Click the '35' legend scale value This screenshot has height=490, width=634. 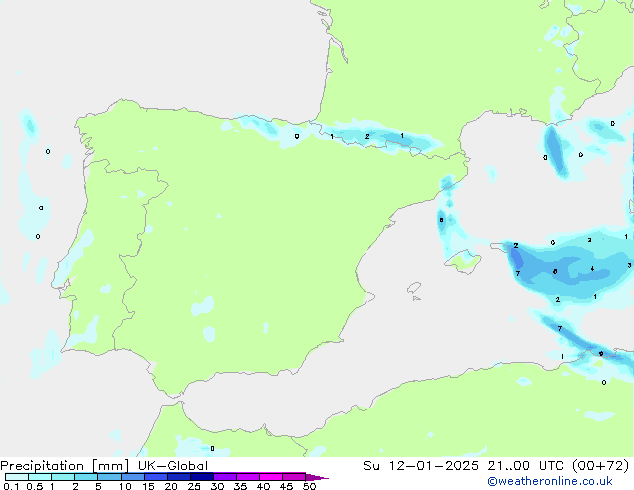point(240,486)
